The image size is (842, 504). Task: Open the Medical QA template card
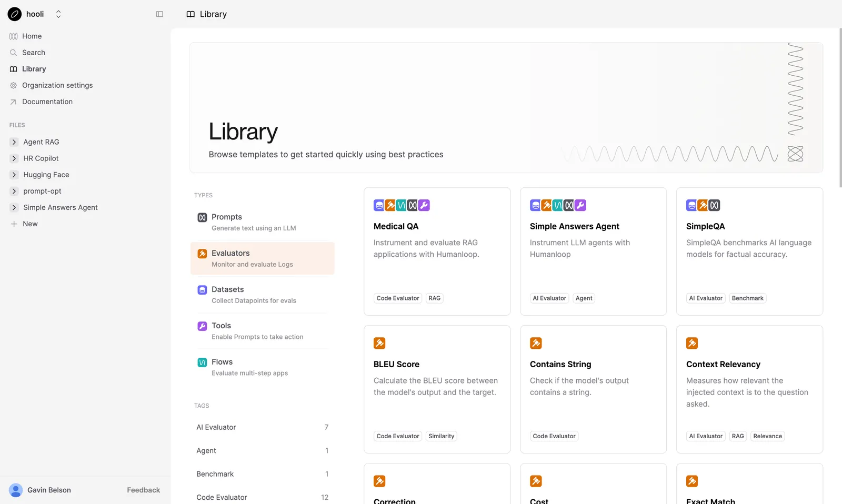pos(437,251)
